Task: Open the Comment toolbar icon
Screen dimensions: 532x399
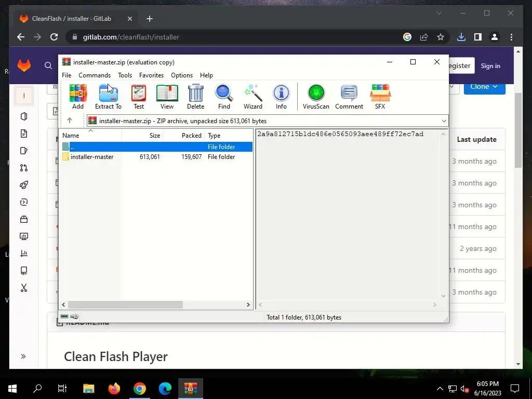Action: point(349,97)
